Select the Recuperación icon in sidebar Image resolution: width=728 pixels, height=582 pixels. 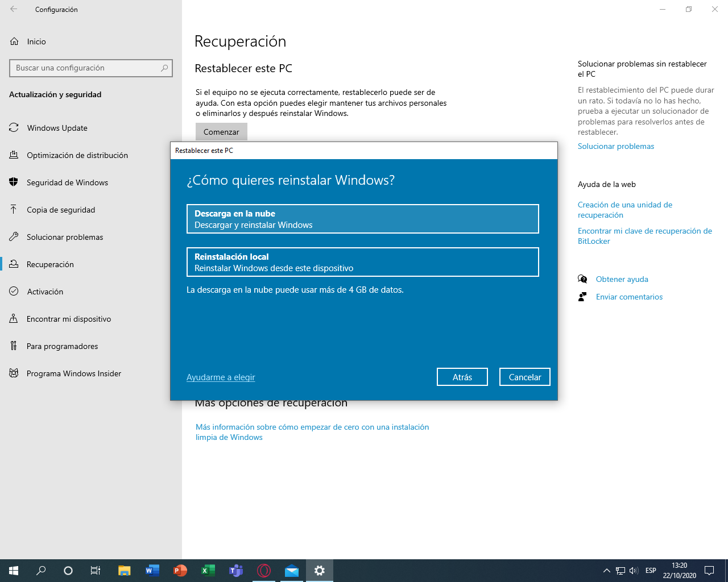pyautogui.click(x=14, y=264)
